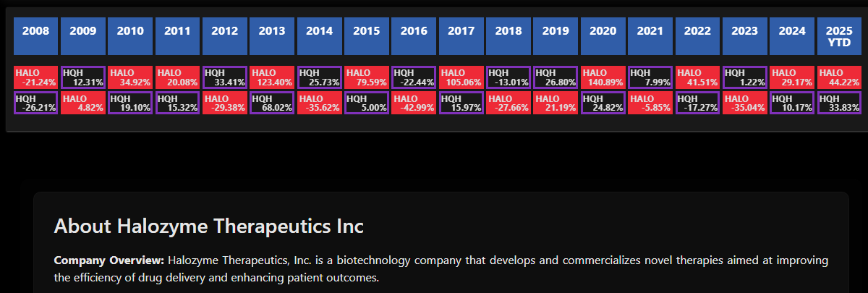Click HQH 33.41% cell under 2012
This screenshot has width=868, height=293.
coord(224,77)
